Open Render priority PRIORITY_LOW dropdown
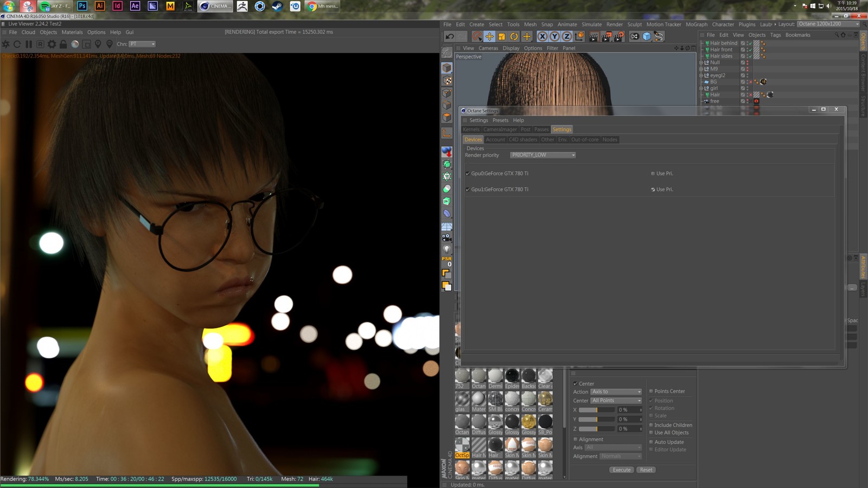 542,155
